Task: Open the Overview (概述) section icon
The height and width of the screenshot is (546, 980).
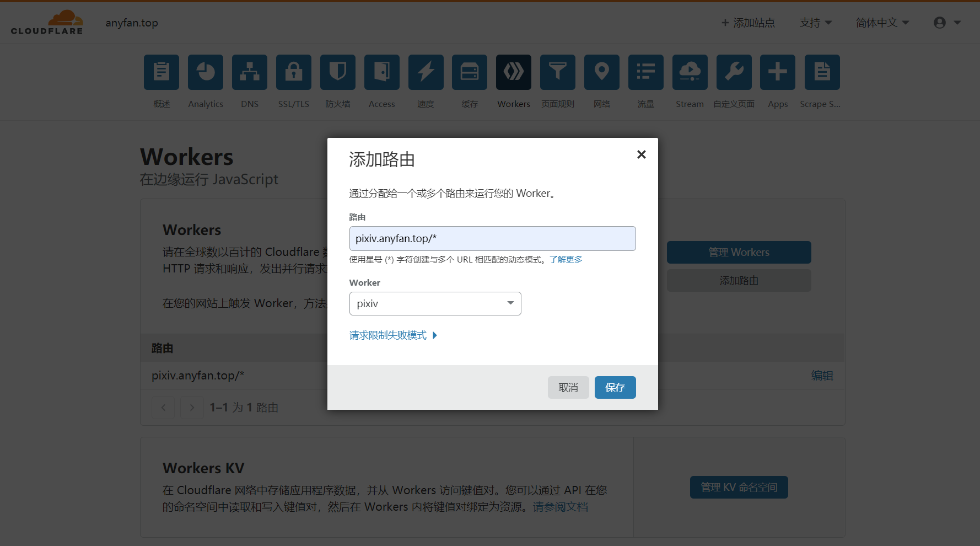Action: [x=161, y=72]
